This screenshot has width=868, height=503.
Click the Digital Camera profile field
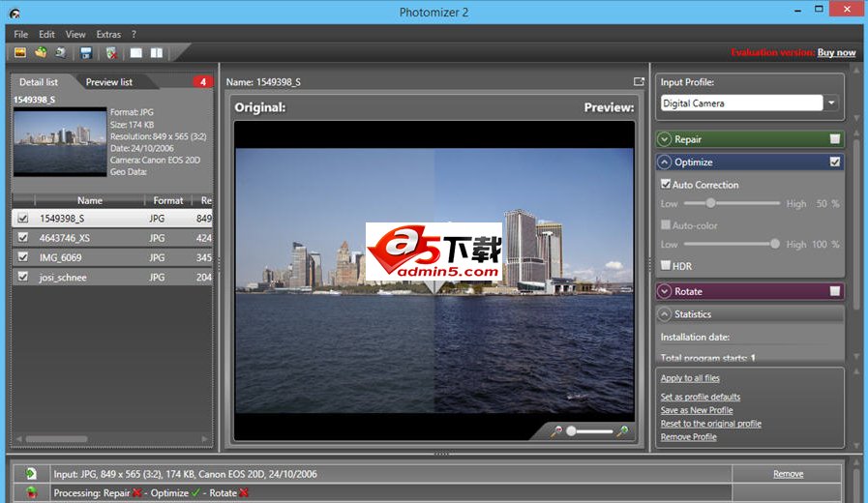[x=742, y=103]
